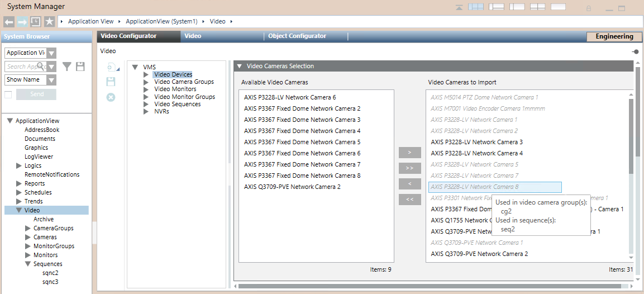Click the favorites star icon

point(49,21)
